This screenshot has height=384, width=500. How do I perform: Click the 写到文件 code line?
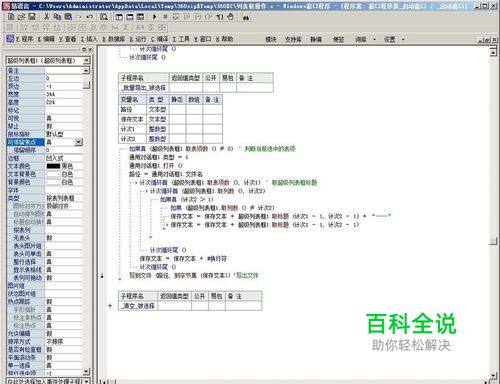click(x=194, y=275)
